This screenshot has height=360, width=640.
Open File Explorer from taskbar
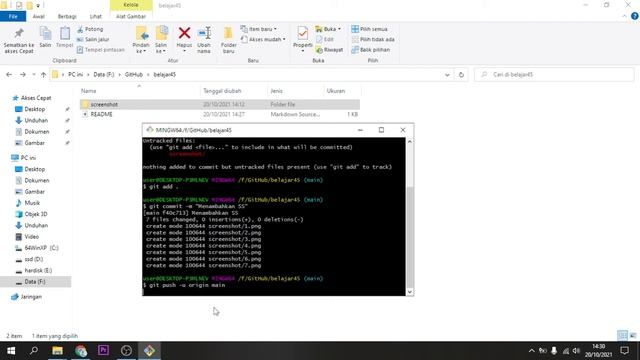[57, 351]
